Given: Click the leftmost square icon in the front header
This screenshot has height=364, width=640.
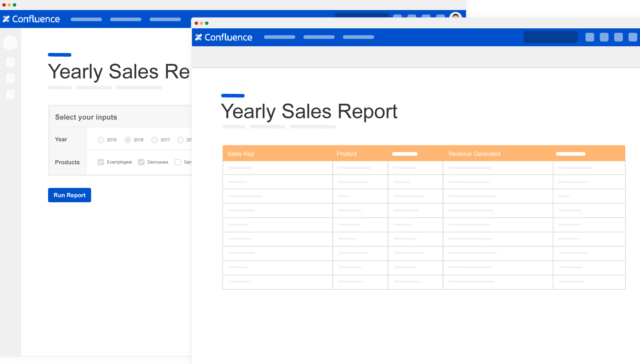Looking at the screenshot, I should (589, 37).
